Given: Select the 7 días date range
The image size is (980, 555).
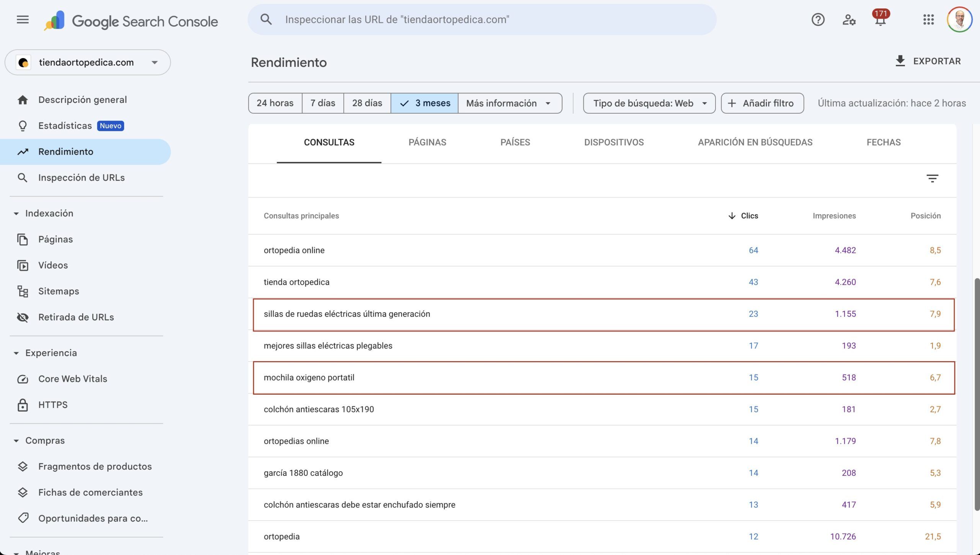Looking at the screenshot, I should (x=323, y=103).
